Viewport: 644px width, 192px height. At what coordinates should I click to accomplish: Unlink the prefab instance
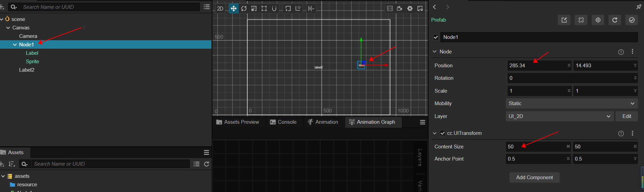click(x=581, y=20)
